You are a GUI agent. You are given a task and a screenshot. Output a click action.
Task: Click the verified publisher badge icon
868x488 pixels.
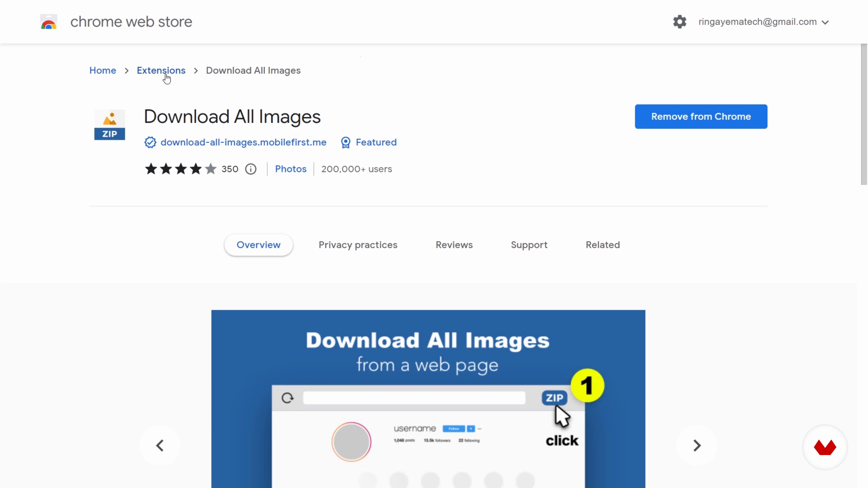click(150, 143)
